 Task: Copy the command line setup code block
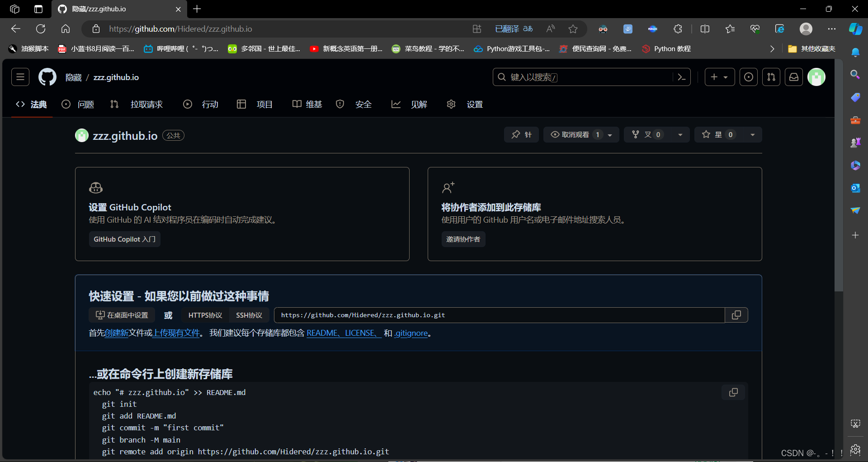click(733, 392)
